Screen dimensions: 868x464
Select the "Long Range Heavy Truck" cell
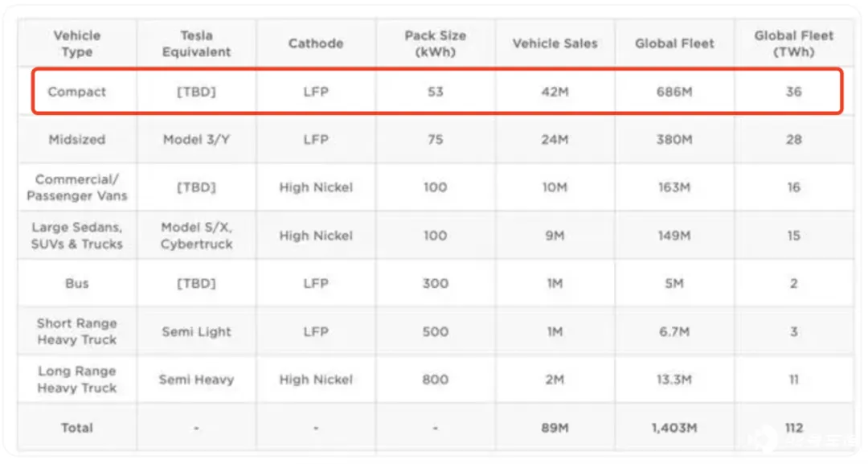point(77,380)
